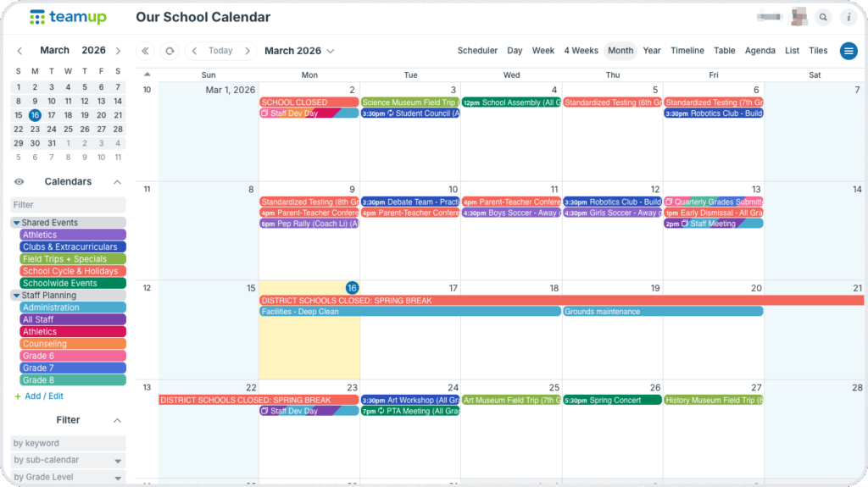
Task: Click the search magnifier icon
Action: [823, 17]
